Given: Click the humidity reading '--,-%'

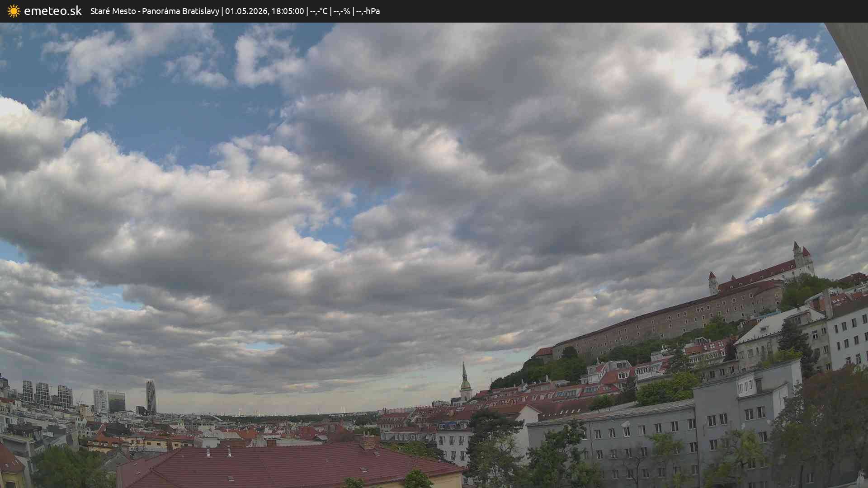Looking at the screenshot, I should click(x=342, y=11).
